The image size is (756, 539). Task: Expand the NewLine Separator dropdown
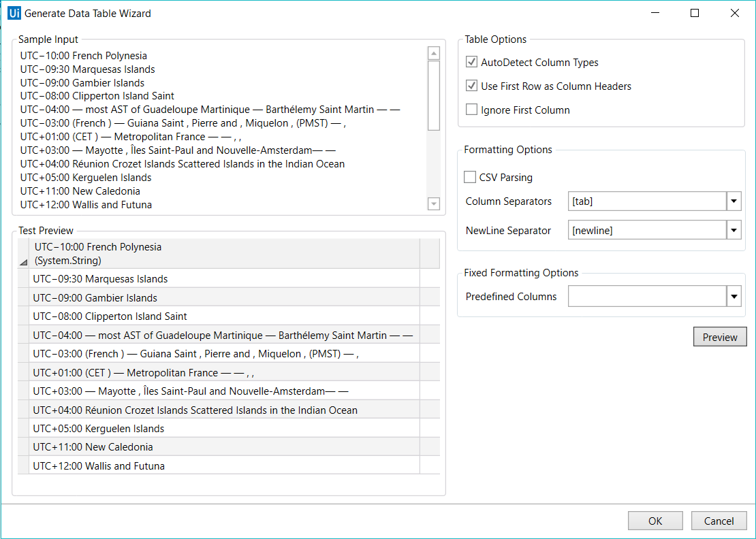coord(734,231)
